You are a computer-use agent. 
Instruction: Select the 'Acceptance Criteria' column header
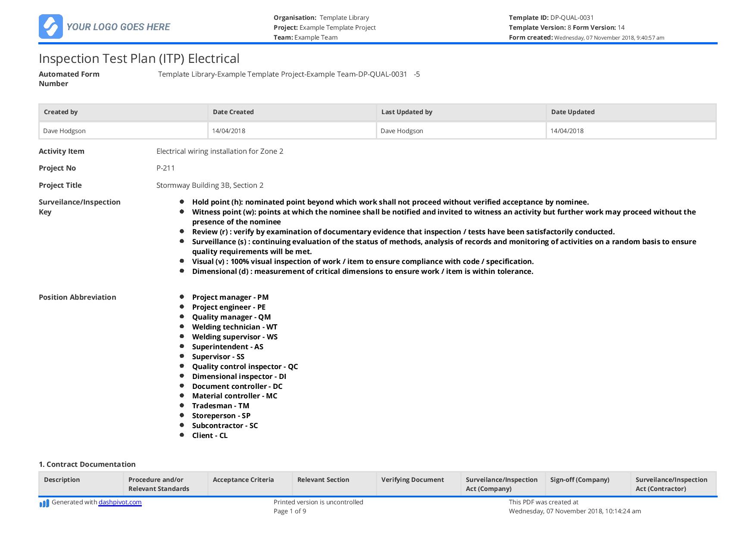[x=243, y=480]
